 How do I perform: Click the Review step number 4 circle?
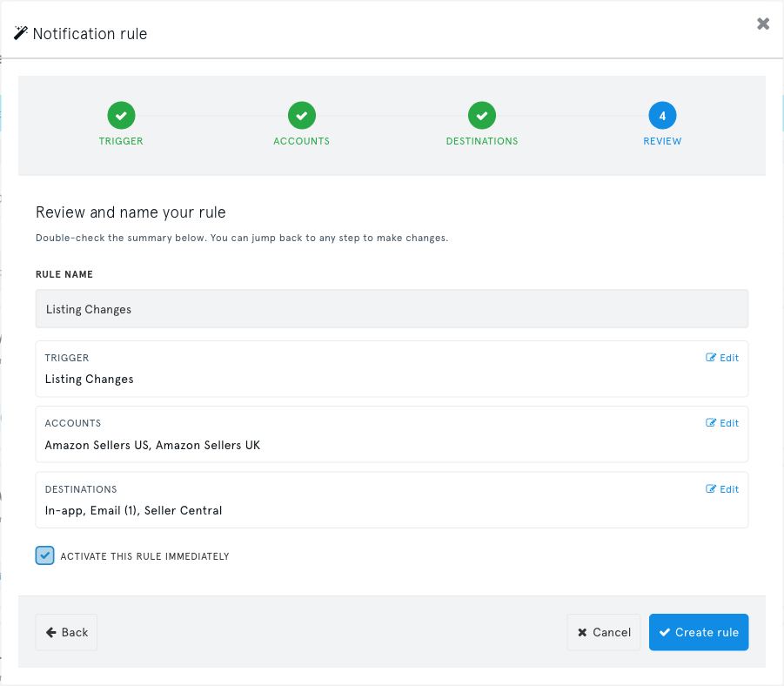click(662, 116)
